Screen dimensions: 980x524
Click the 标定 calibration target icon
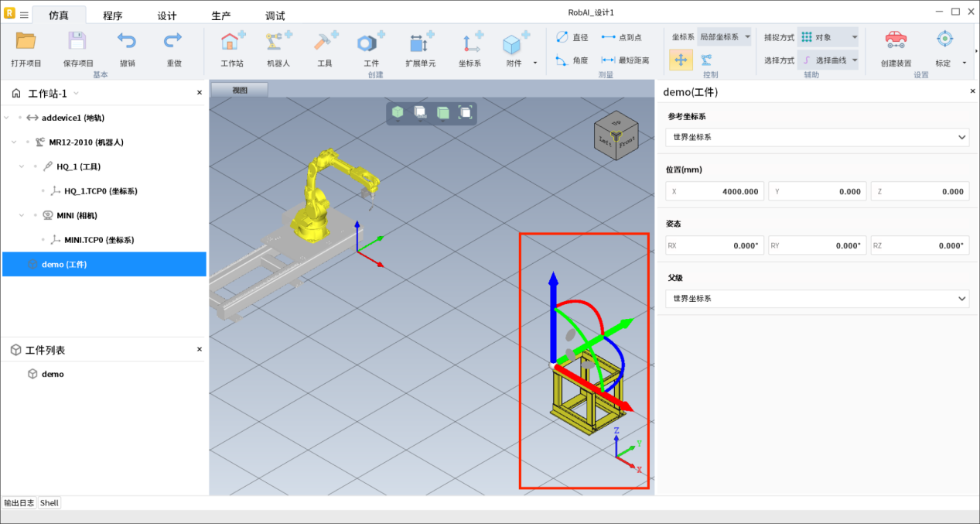tap(944, 40)
